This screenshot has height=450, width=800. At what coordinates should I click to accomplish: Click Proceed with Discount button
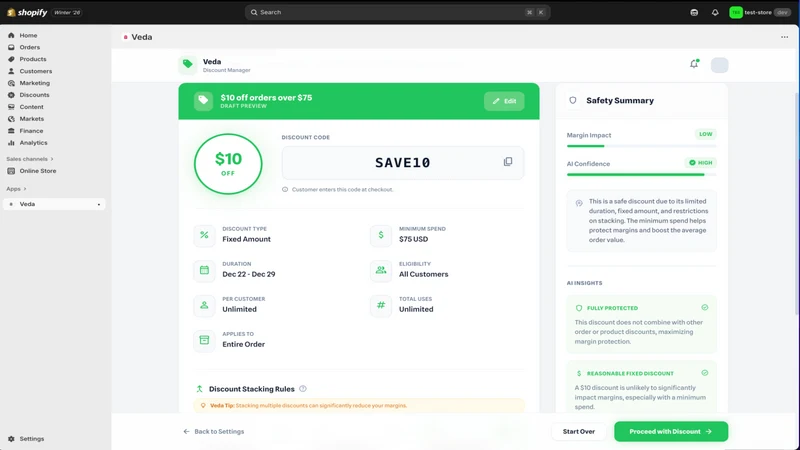[671, 432]
